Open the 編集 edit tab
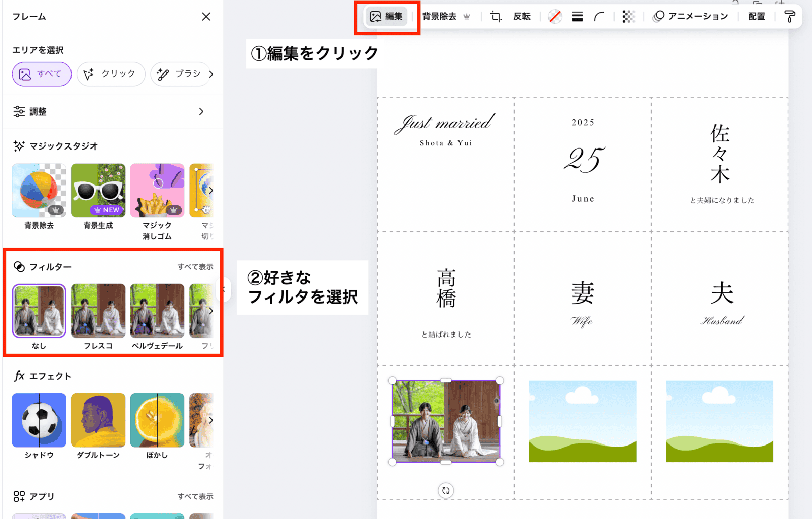The height and width of the screenshot is (519, 812). click(386, 17)
